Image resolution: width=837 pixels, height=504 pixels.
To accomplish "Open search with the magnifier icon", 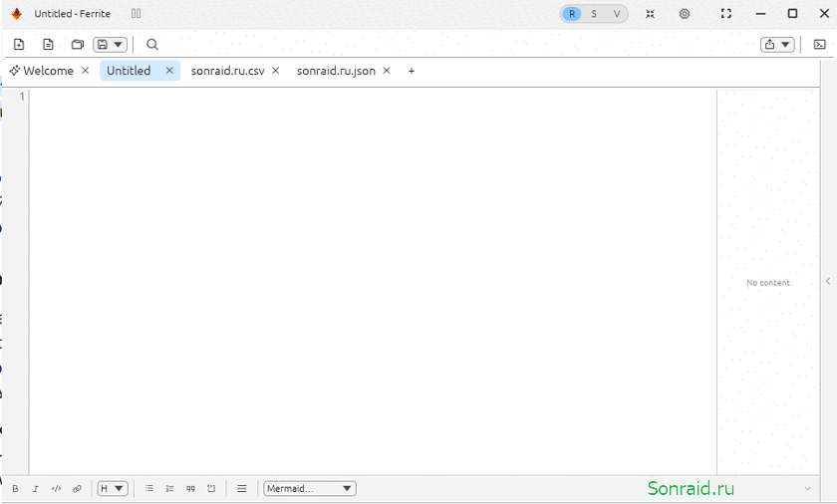I will click(152, 44).
